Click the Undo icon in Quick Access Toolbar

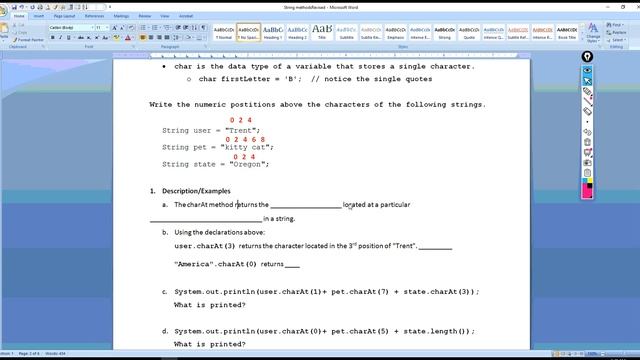[22, 7]
